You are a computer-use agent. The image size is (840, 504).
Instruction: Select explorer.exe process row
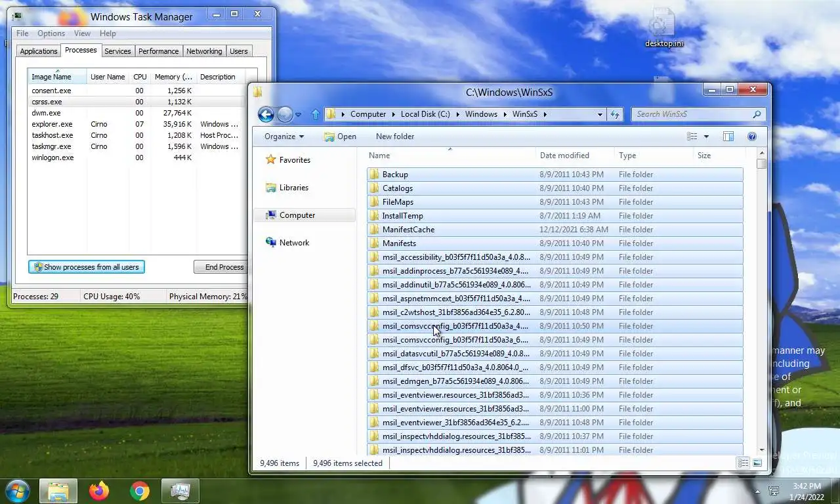[137, 124]
